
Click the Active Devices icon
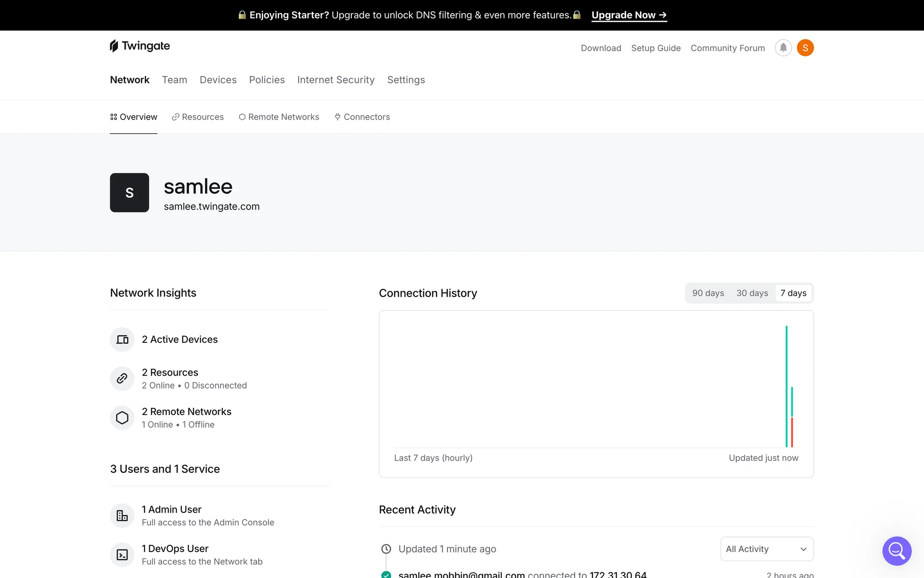click(x=122, y=340)
